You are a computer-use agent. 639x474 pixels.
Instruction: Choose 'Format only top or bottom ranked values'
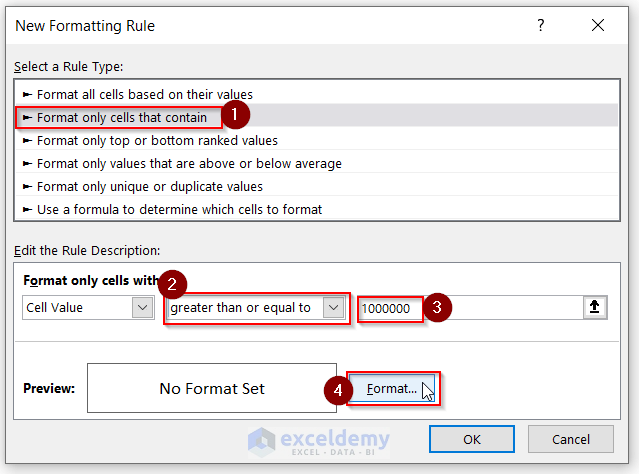pyautogui.click(x=157, y=140)
